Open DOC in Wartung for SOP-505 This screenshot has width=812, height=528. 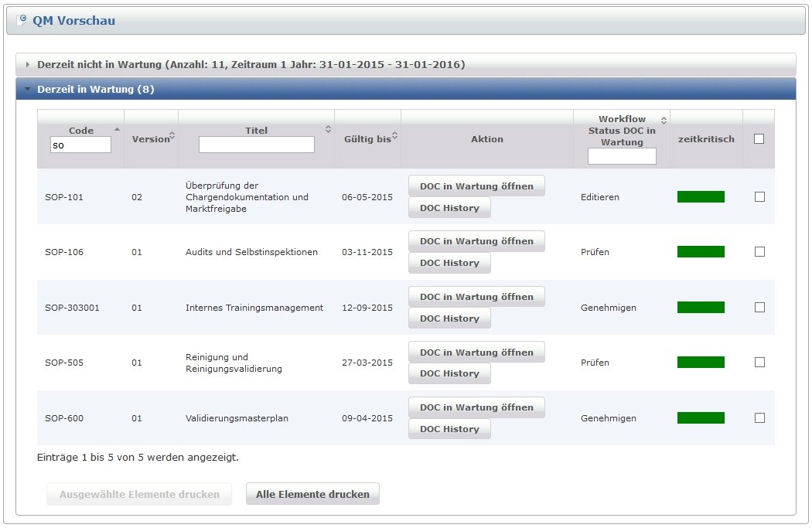pyautogui.click(x=476, y=352)
